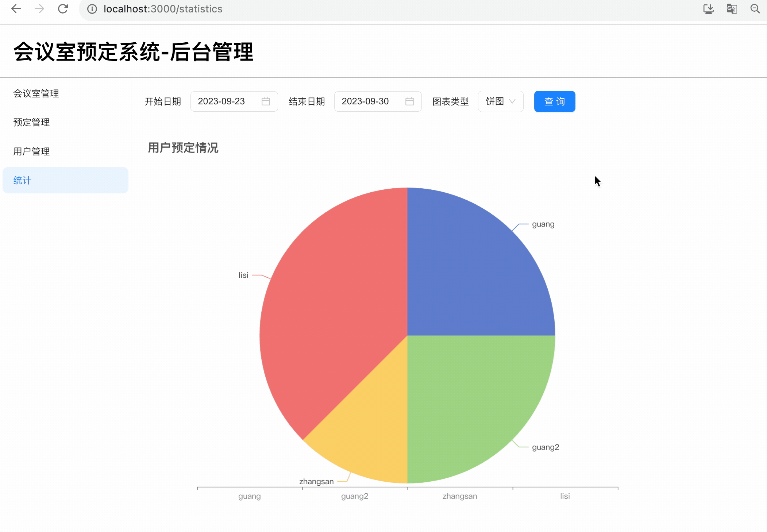
Task: Reload the page with refresh icon
Action: tap(63, 9)
